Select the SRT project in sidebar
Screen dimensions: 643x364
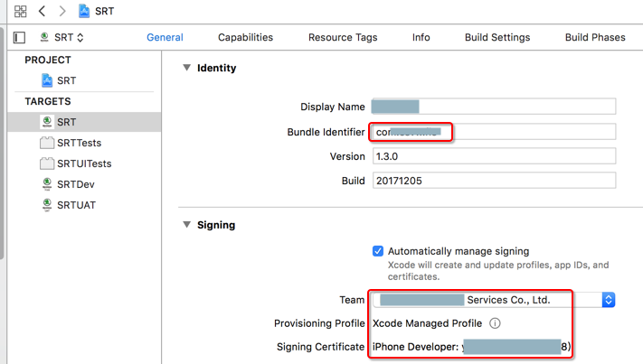[66, 80]
